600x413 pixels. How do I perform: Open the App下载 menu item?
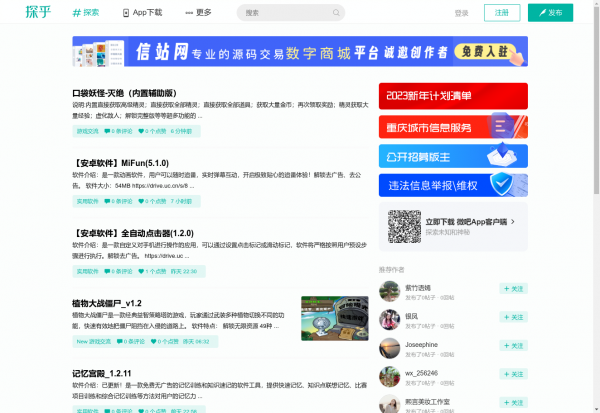pyautogui.click(x=146, y=13)
